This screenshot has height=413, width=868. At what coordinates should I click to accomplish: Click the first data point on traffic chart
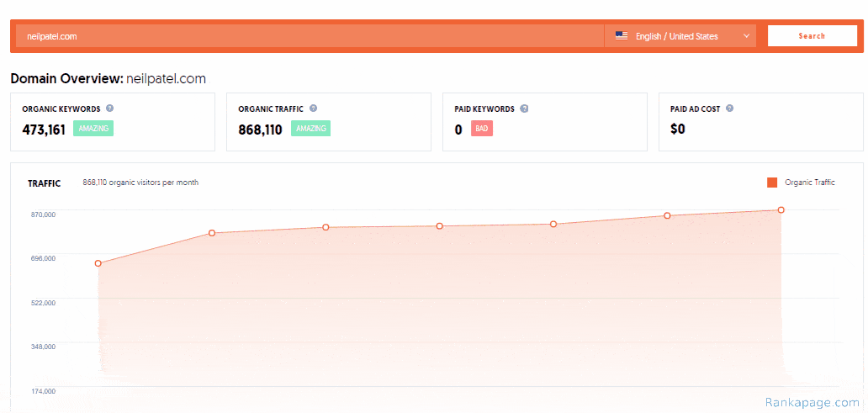pyautogui.click(x=98, y=263)
